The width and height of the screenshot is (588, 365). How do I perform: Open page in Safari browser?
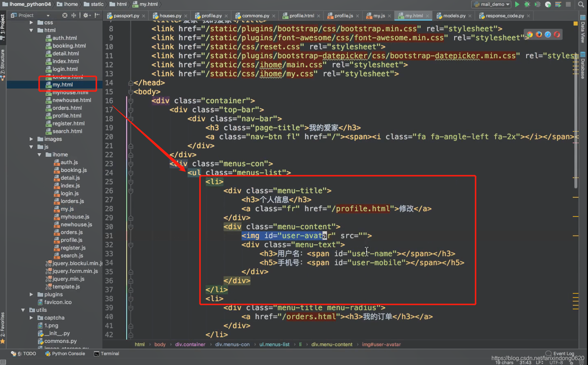[548, 34]
